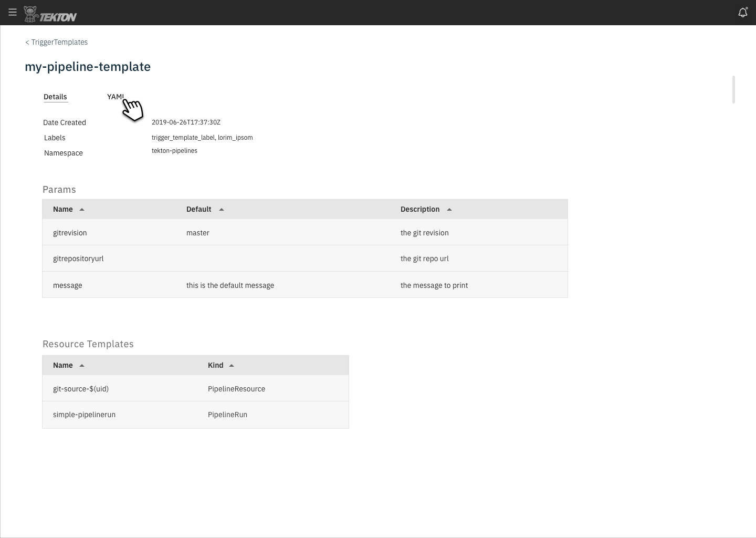Switch to the YAML tab
This screenshot has width=756, height=538.
115,97
